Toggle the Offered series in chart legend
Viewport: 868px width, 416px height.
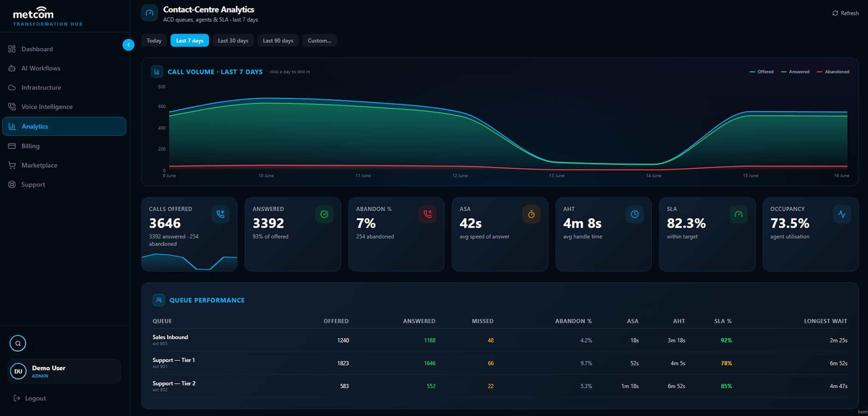[x=762, y=72]
